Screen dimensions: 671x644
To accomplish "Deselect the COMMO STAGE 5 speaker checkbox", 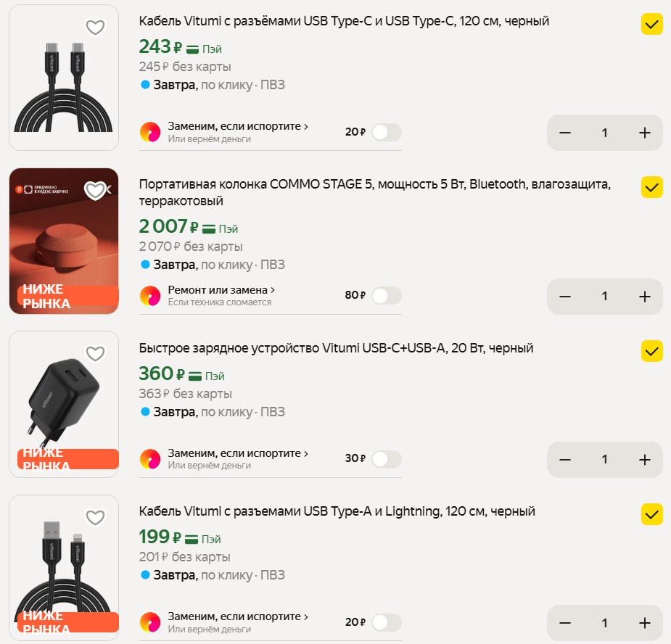I will 652,187.
